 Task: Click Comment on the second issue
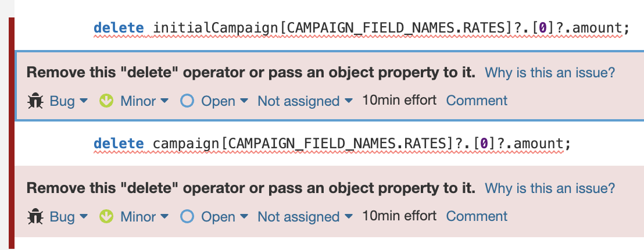(477, 216)
